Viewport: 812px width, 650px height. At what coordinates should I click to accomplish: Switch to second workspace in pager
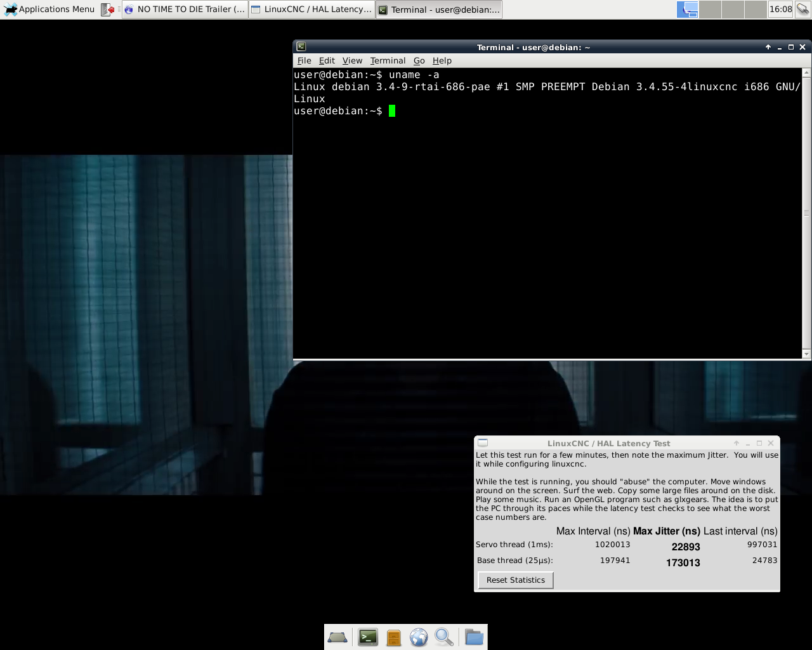tap(710, 10)
